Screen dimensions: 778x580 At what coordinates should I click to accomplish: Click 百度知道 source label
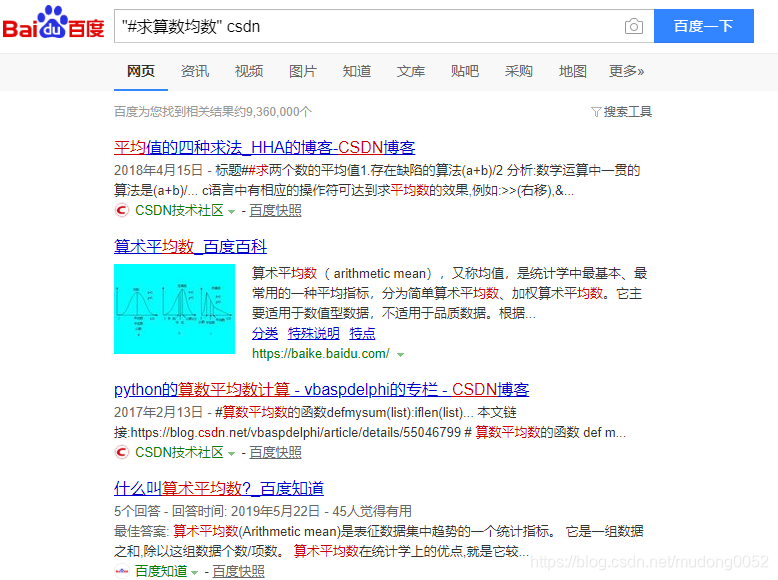pos(161,572)
